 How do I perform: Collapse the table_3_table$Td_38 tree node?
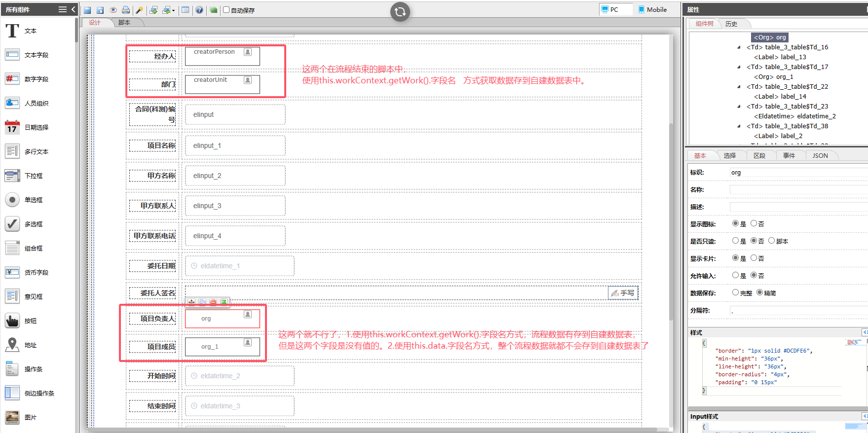click(739, 126)
